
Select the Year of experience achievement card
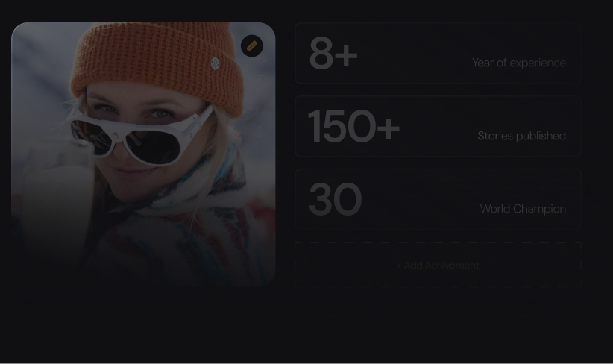point(438,53)
